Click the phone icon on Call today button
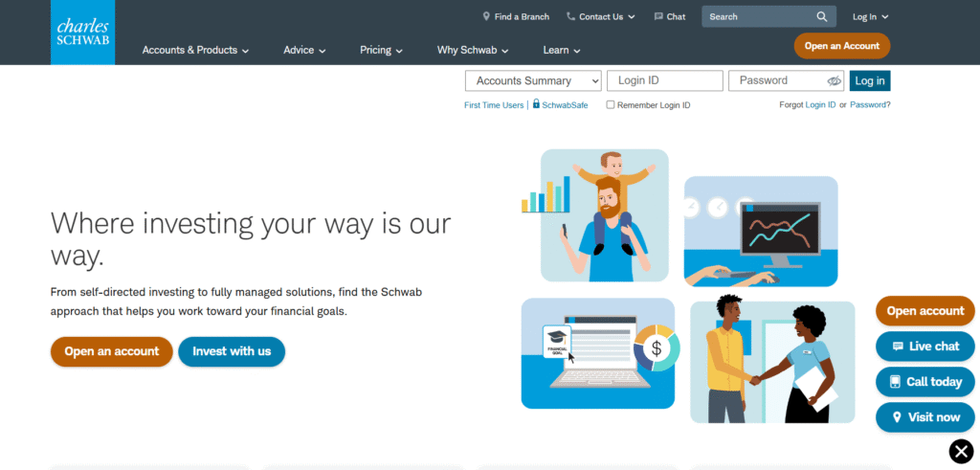This screenshot has height=470, width=980. pos(895,382)
